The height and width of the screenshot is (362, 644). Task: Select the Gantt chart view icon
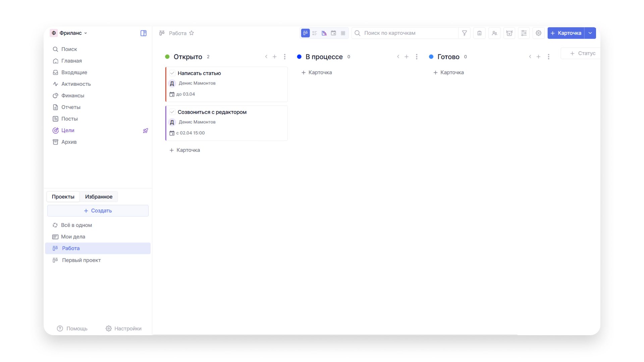pos(324,33)
